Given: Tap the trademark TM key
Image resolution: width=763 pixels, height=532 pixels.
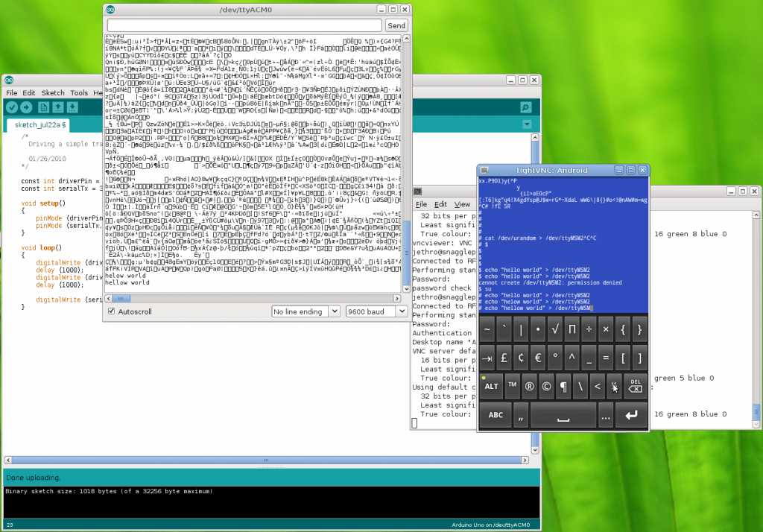Looking at the screenshot, I should click(513, 387).
